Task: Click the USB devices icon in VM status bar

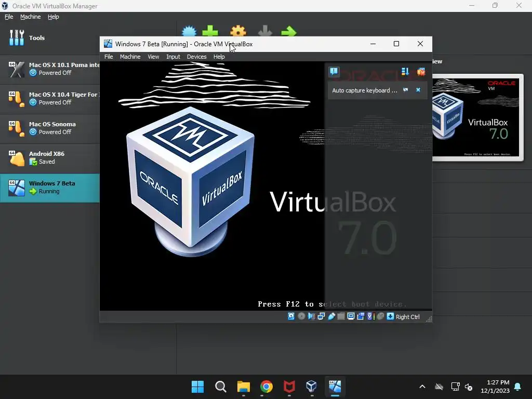Action: click(331, 316)
